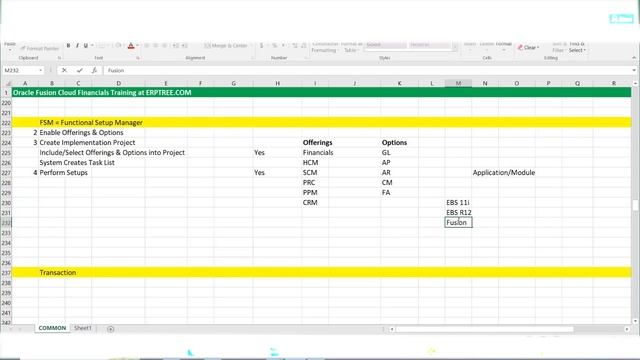Viewport: 640px width, 360px height.
Task: Click the Name Box showing M232
Action: (20, 70)
